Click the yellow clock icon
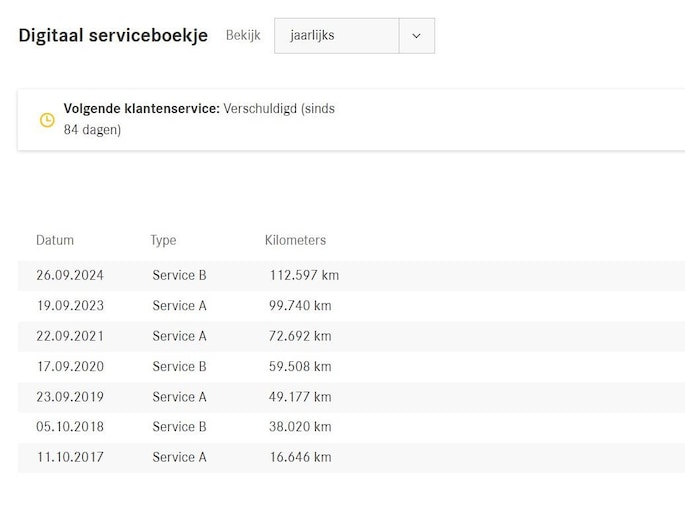 [47, 120]
